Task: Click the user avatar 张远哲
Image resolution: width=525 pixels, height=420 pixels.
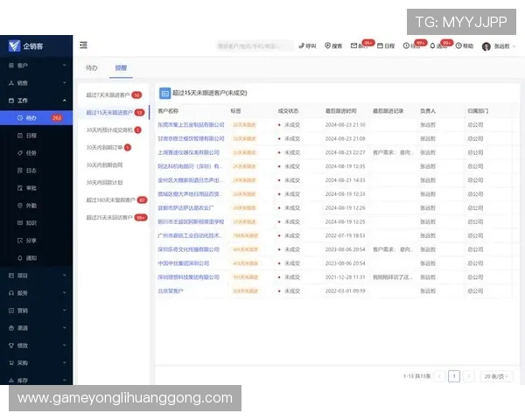Action: coord(486,46)
